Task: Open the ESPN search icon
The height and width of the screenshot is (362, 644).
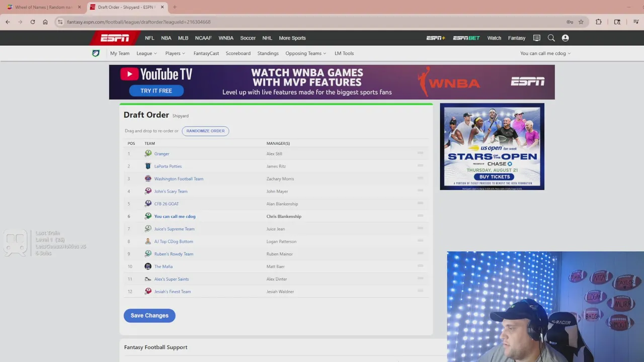Action: tap(551, 38)
